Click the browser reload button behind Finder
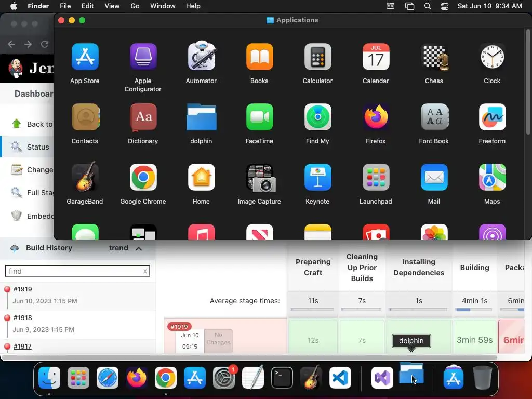Image resolution: width=532 pixels, height=399 pixels. 45,44
